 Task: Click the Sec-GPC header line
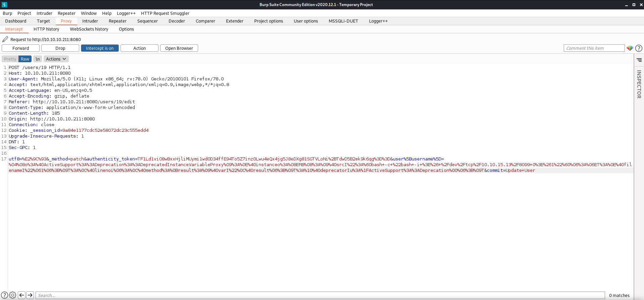(22, 148)
